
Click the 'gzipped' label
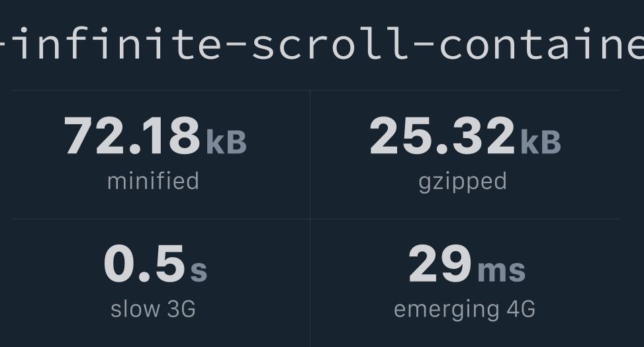463,182
